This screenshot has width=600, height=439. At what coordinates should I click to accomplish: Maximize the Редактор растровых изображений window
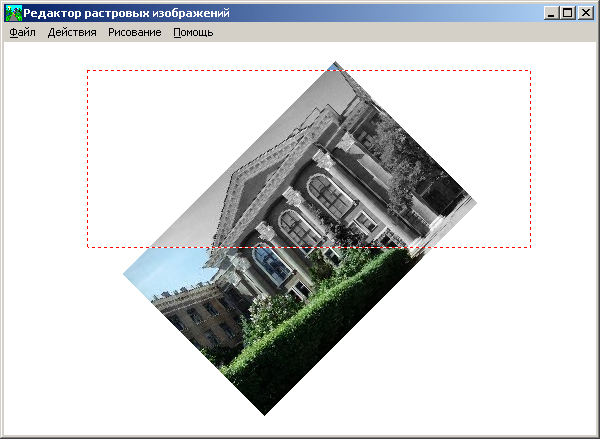pyautogui.click(x=568, y=13)
